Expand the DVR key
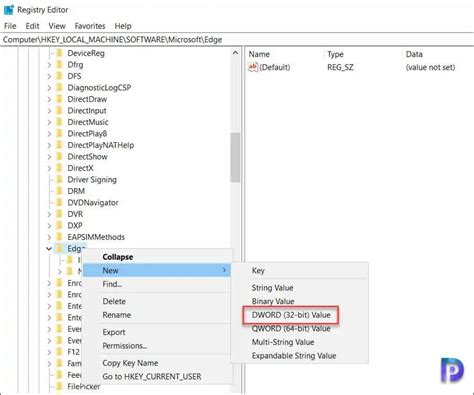Image resolution: width=474 pixels, height=395 pixels. pyautogui.click(x=49, y=214)
